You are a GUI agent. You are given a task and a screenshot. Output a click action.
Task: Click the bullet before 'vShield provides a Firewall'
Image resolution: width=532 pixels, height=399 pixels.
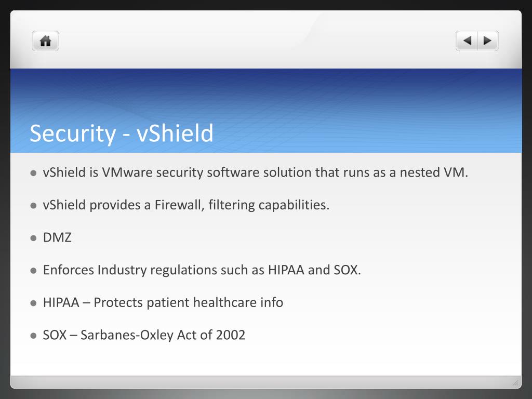pyautogui.click(x=33, y=206)
